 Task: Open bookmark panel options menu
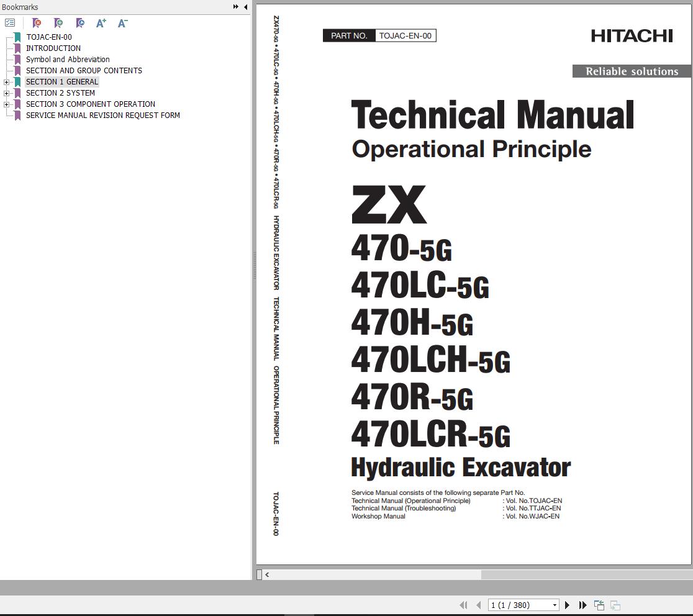pyautogui.click(x=10, y=22)
